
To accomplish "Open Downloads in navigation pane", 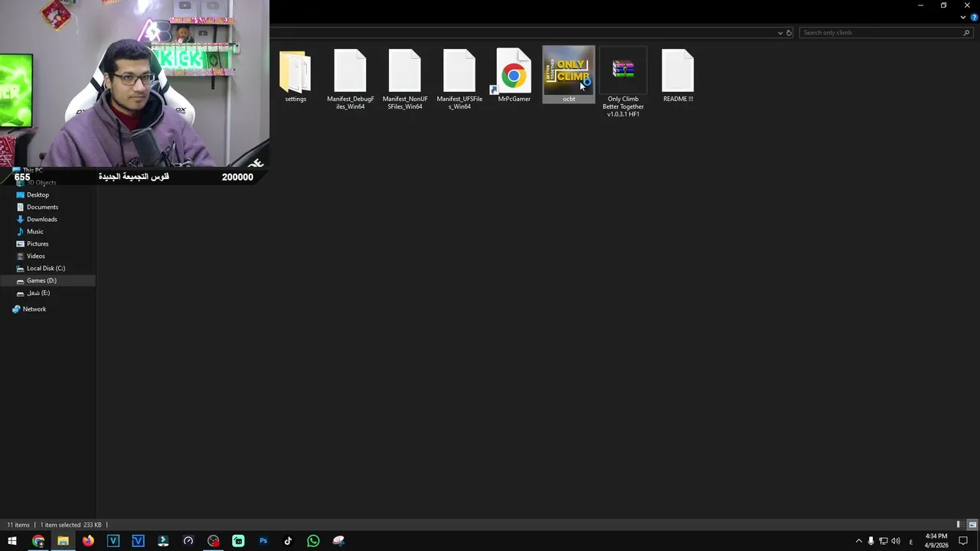I will [x=41, y=219].
